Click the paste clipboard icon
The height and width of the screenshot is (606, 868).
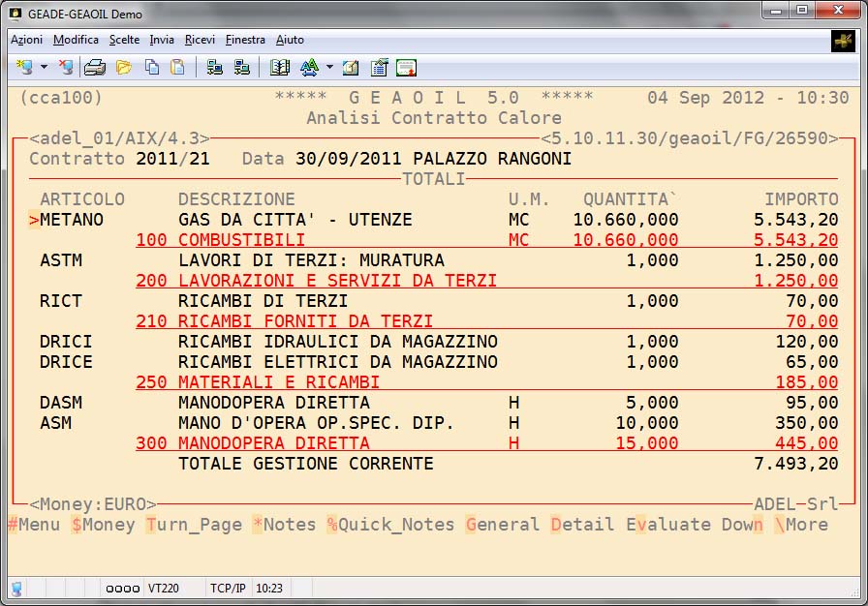tap(177, 68)
